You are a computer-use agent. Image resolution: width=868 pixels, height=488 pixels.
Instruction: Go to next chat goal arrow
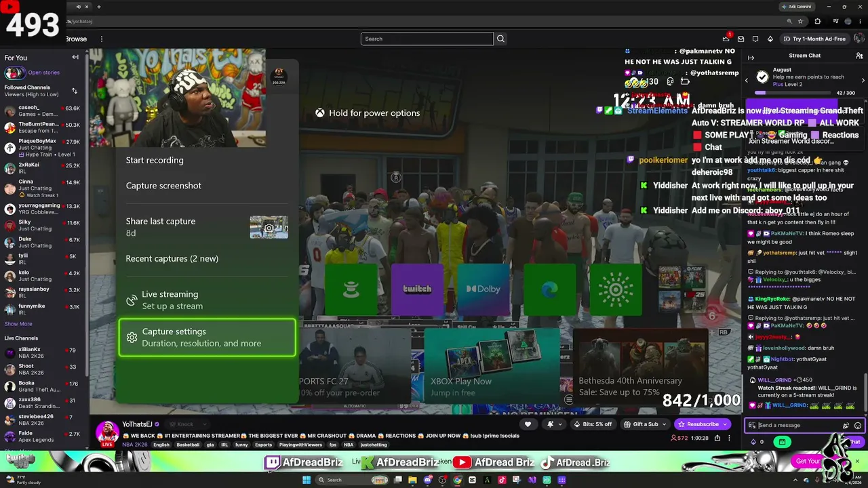pos(863,81)
